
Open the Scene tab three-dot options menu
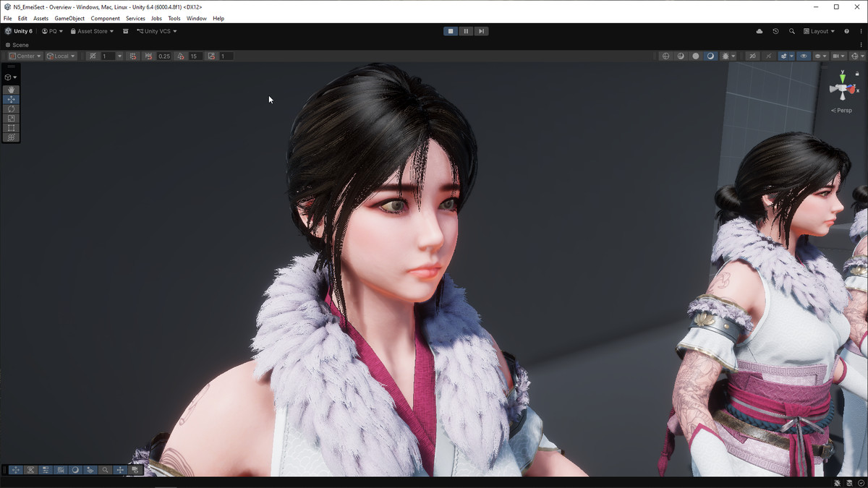tap(861, 45)
